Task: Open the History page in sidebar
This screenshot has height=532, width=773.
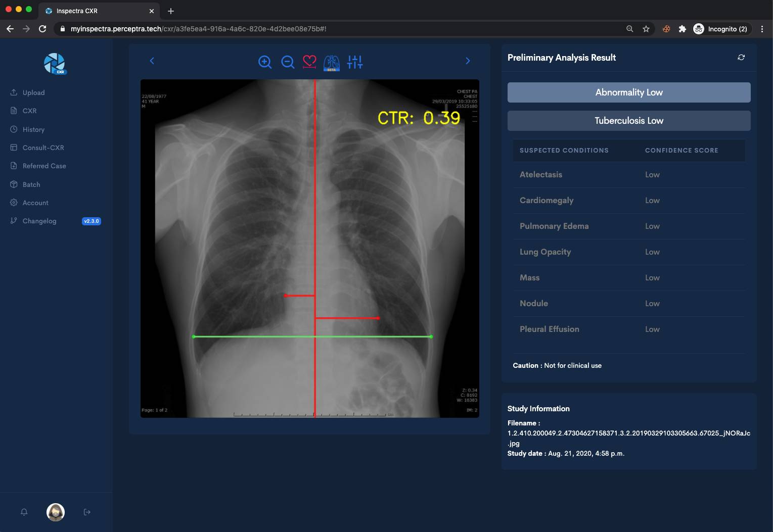Action: click(33, 129)
